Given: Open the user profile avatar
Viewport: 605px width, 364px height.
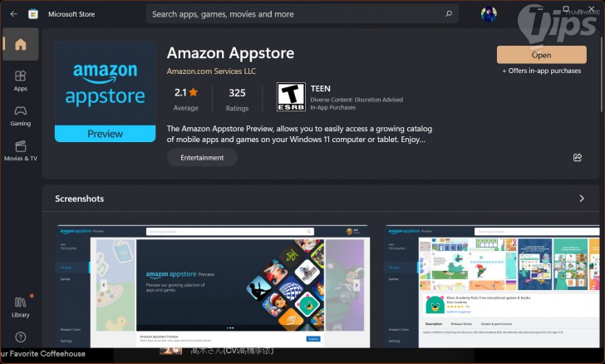Looking at the screenshot, I should point(489,14).
